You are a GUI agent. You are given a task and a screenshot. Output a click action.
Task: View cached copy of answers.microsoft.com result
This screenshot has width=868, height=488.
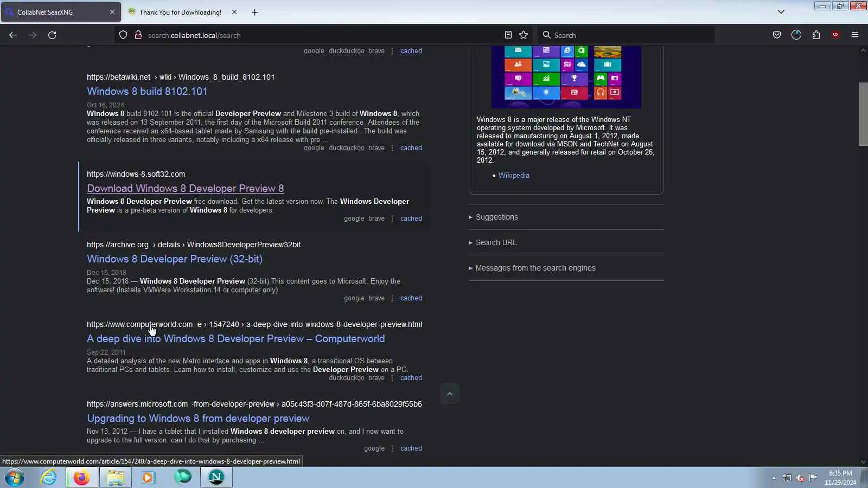[411, 448]
